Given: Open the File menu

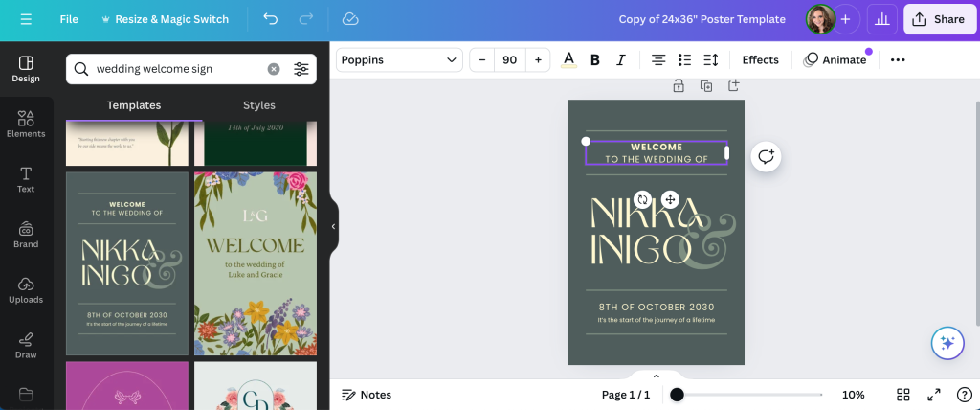Looking at the screenshot, I should (x=69, y=19).
